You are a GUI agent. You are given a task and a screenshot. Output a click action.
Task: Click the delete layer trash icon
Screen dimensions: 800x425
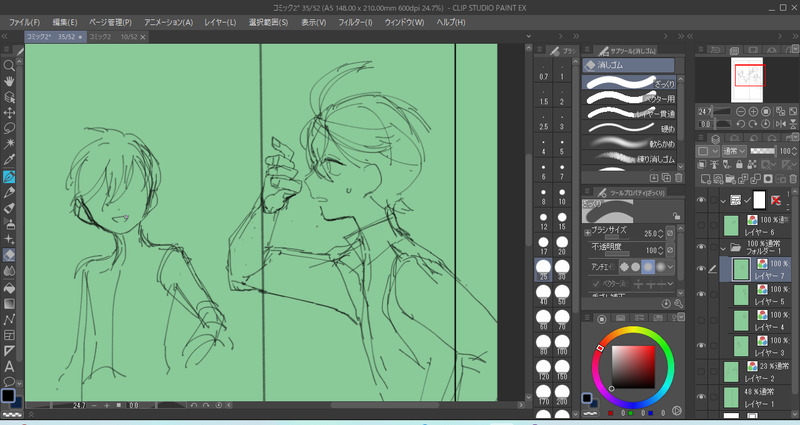(x=792, y=179)
